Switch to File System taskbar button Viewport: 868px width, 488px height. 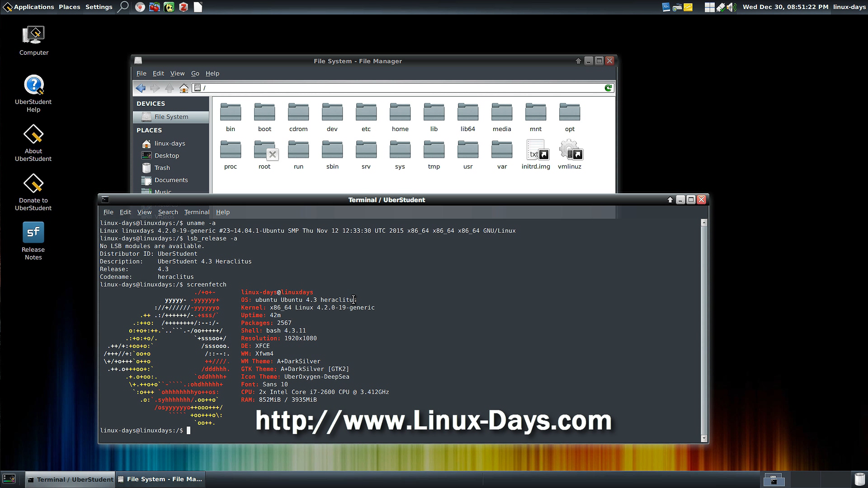(x=160, y=479)
